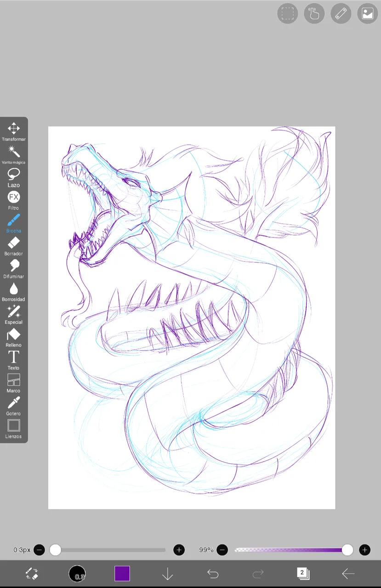Click the opacity slider handle
Image resolution: width=381 pixels, height=588 pixels.
pyautogui.click(x=347, y=550)
